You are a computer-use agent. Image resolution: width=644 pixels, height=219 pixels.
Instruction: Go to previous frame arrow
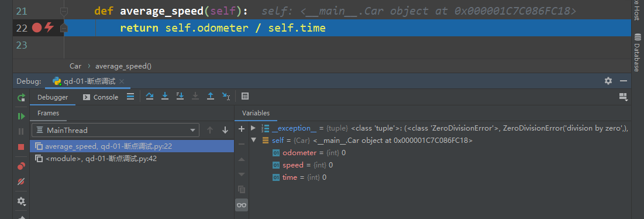(x=210, y=130)
